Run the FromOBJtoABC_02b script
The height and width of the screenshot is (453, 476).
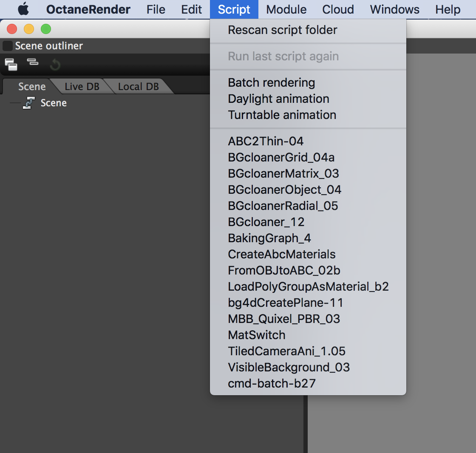[308, 270]
